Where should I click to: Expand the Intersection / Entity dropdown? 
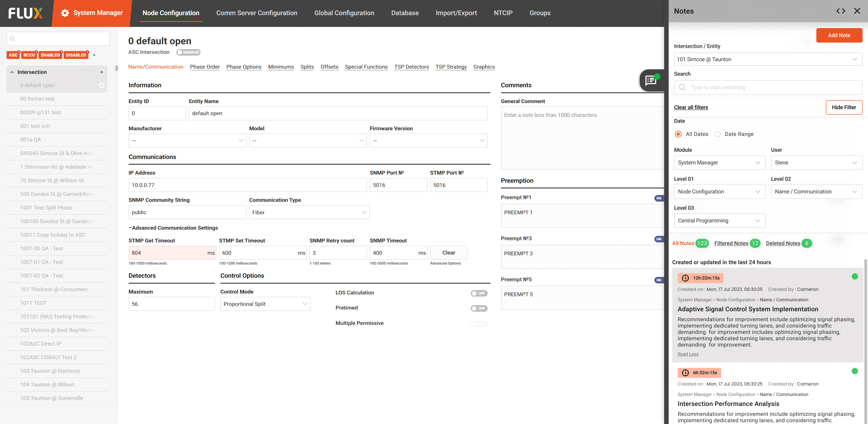point(768,59)
